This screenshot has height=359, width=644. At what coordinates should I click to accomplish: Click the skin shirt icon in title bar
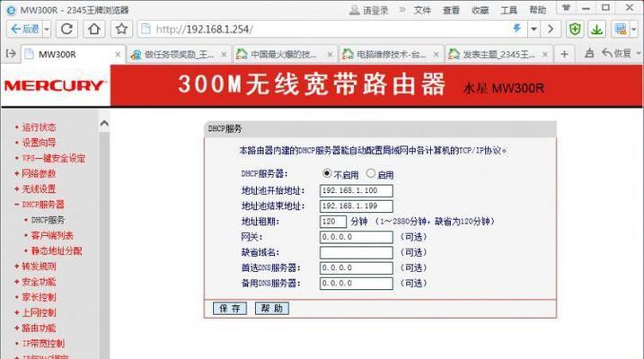(x=567, y=8)
